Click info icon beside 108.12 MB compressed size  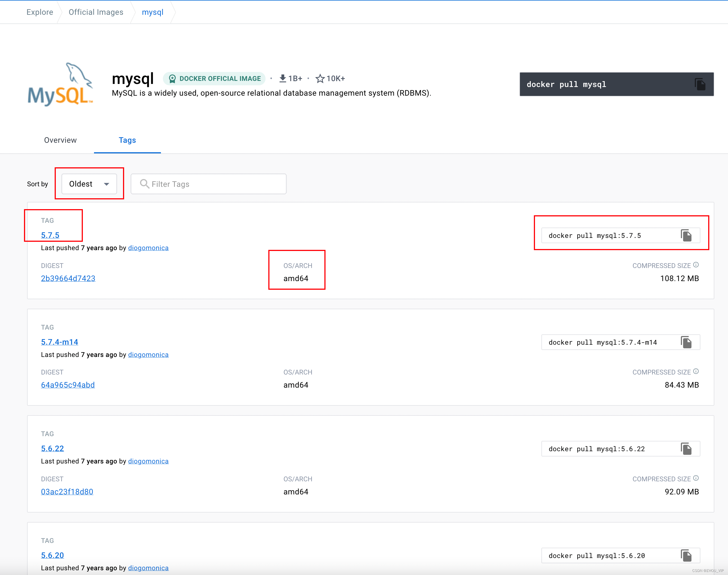pyautogui.click(x=696, y=265)
